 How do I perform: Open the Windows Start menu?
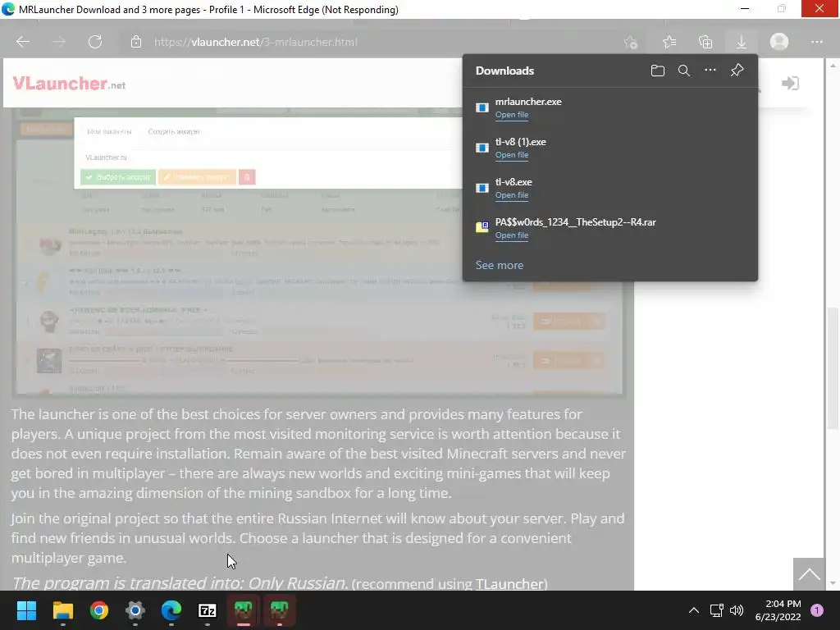click(26, 610)
